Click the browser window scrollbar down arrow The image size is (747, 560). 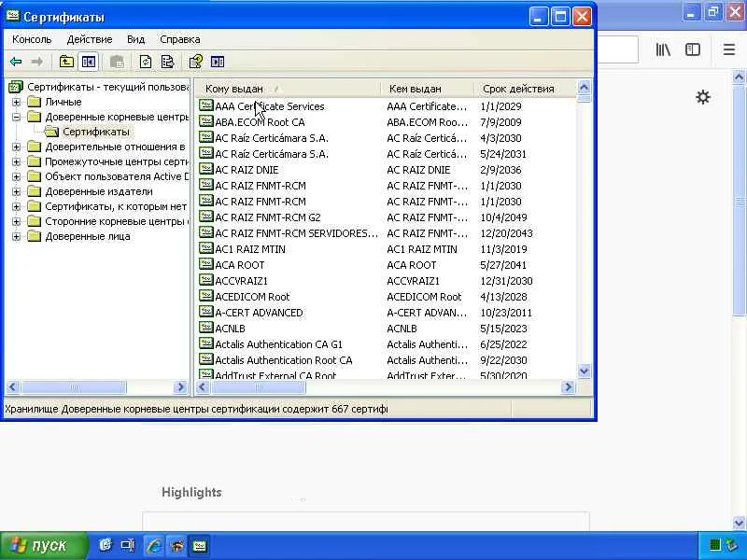pyautogui.click(x=739, y=523)
